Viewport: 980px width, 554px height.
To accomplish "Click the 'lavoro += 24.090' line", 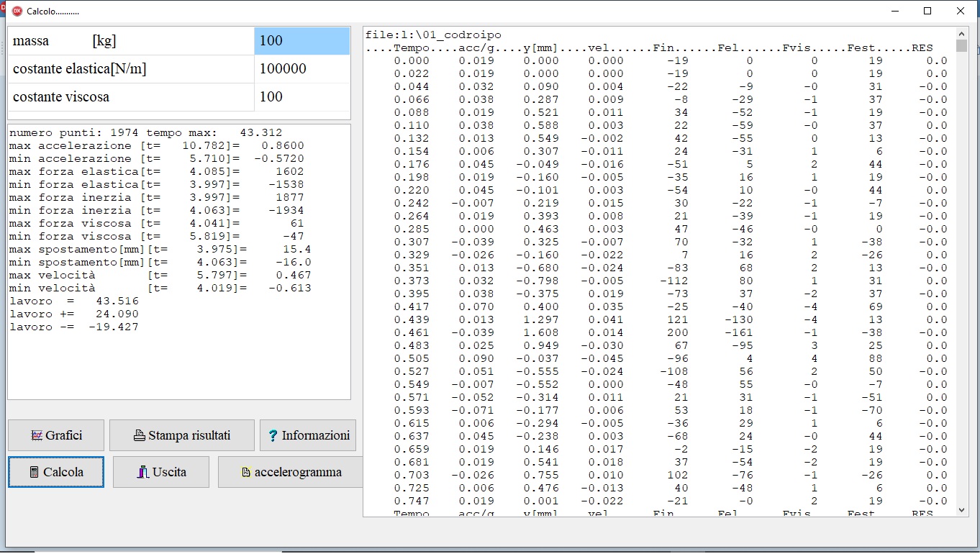I will tap(74, 314).
